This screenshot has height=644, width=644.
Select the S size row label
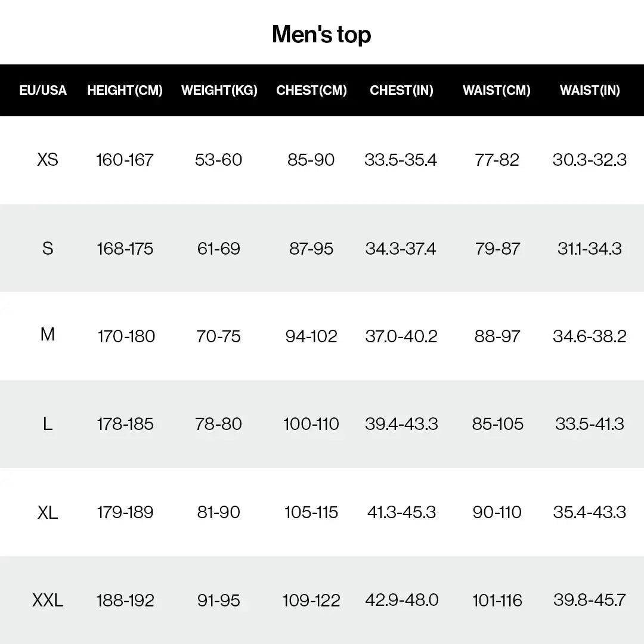[x=48, y=249]
